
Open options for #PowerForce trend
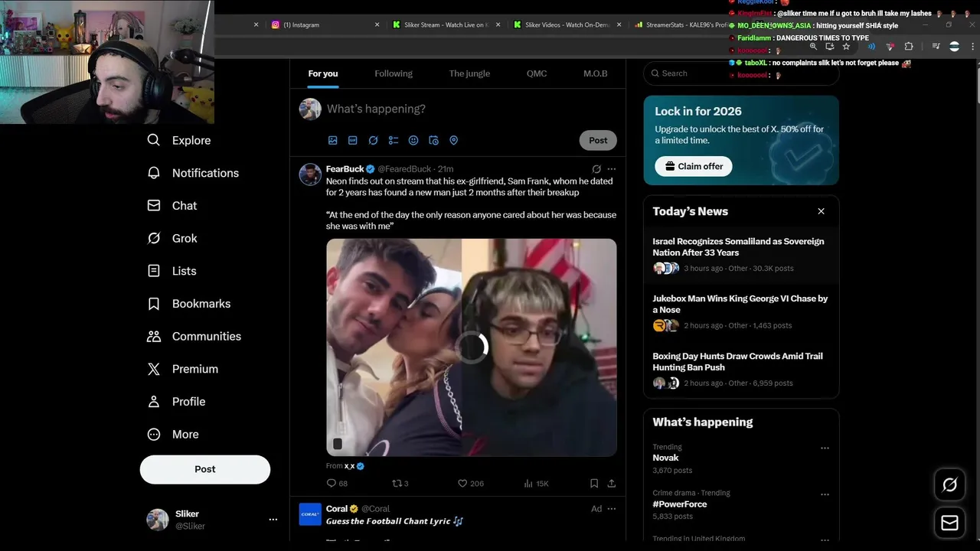tap(825, 494)
